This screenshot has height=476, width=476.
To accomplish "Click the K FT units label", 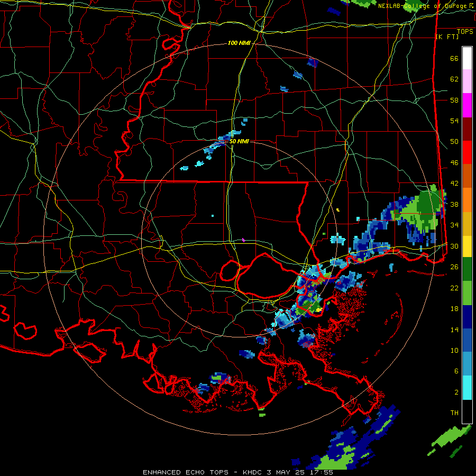I will click(x=447, y=36).
